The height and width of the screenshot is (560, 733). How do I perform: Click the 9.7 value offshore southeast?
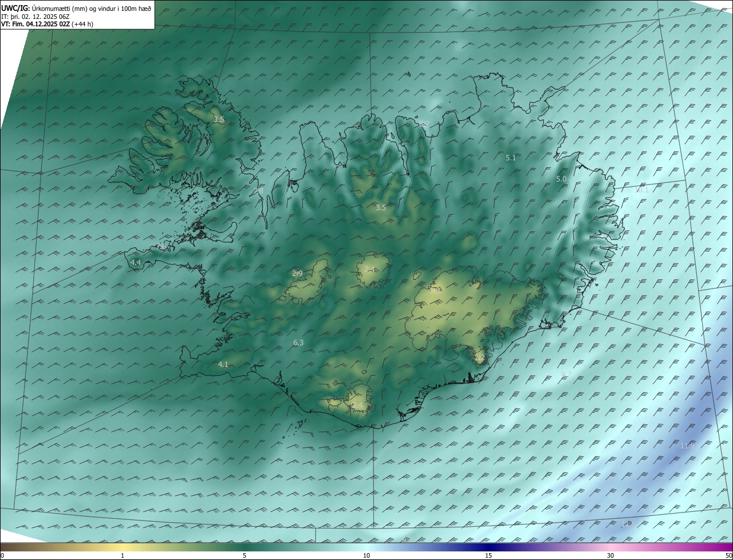pos(566,374)
